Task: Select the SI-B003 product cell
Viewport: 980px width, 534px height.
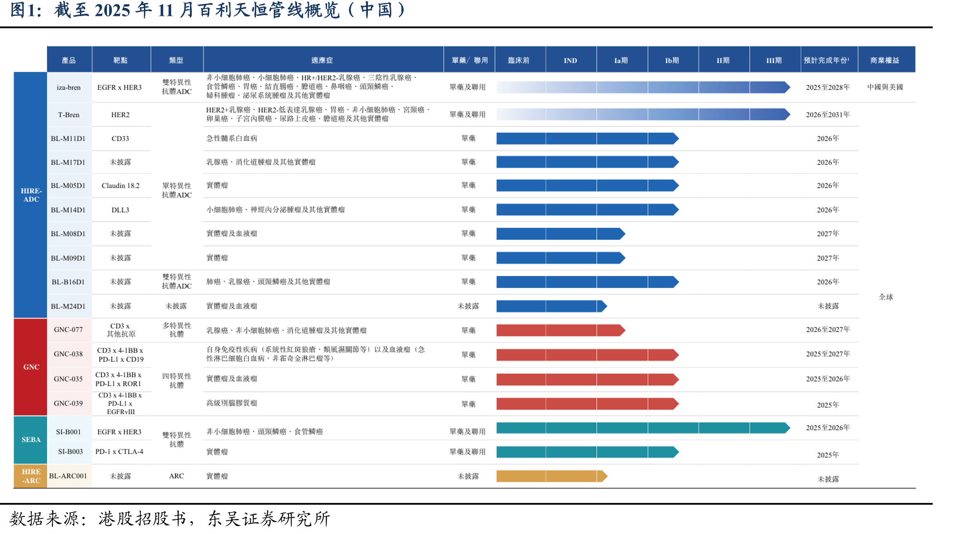Action: (69, 452)
